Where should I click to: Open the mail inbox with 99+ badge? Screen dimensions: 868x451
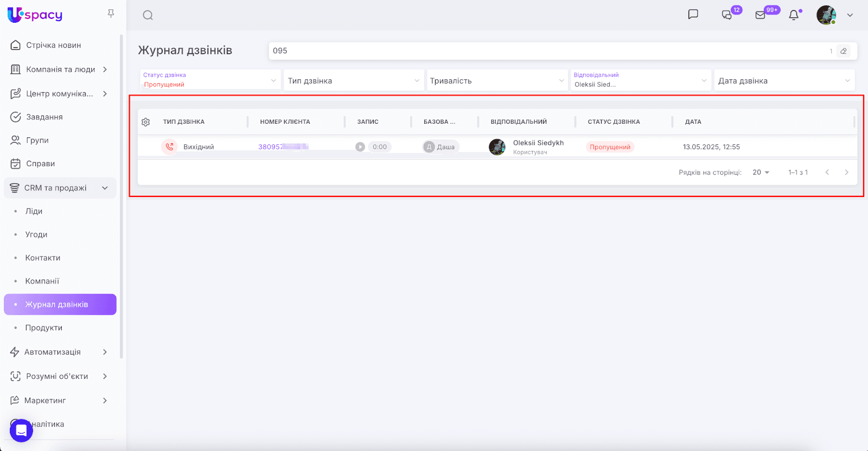pos(761,15)
